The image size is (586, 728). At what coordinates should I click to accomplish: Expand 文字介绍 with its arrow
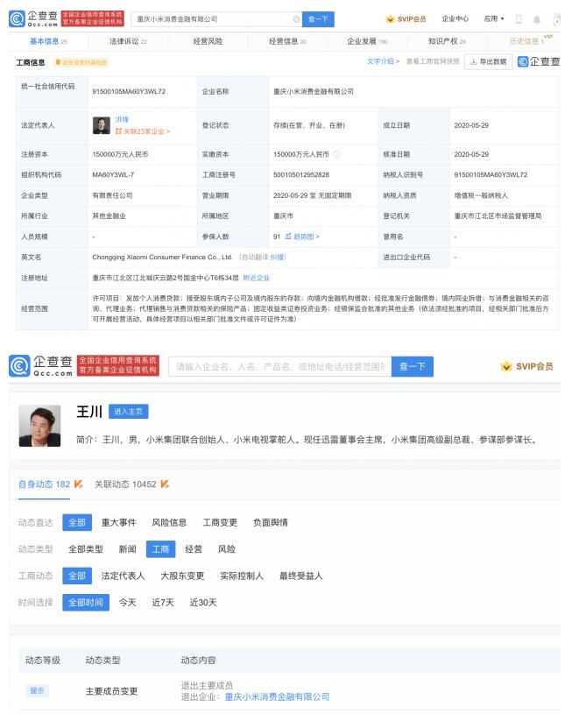[383, 61]
